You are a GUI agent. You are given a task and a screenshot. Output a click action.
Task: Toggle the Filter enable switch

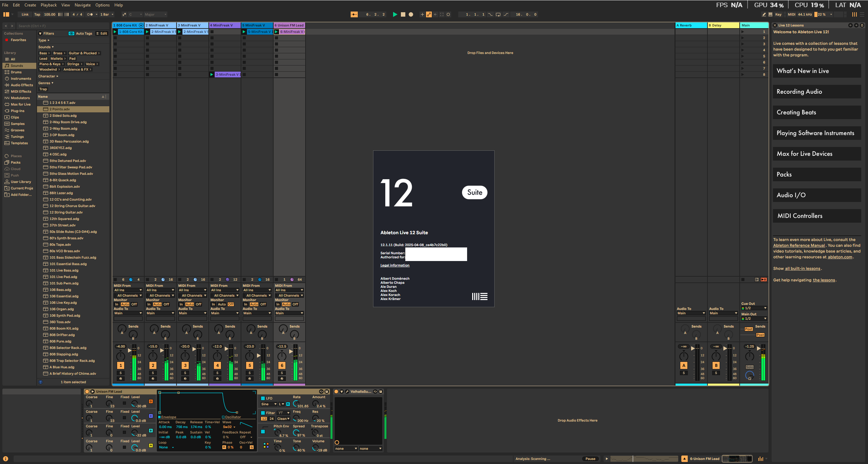263,413
